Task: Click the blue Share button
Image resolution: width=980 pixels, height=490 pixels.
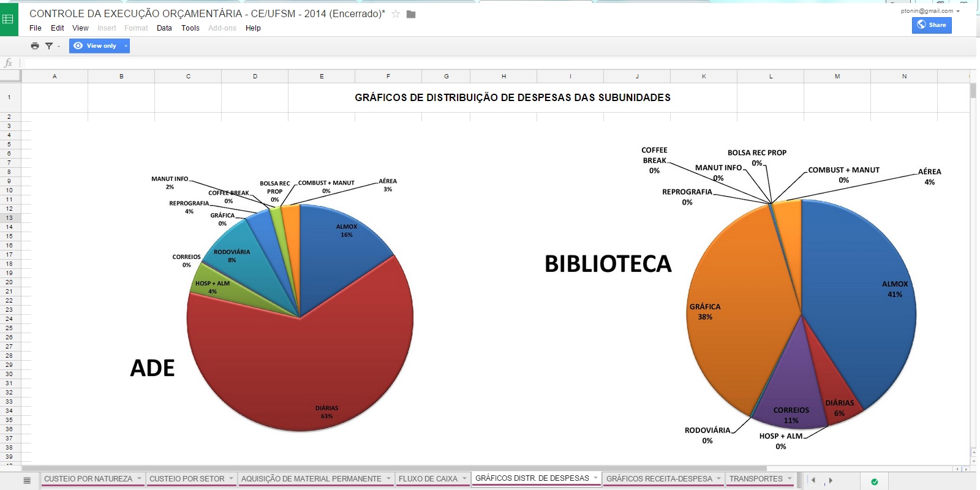Action: [x=932, y=25]
